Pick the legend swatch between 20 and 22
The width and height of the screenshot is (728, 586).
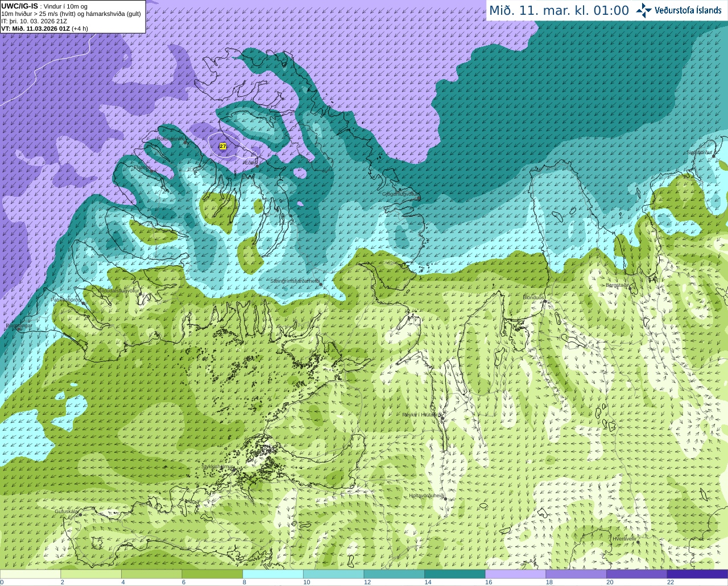tap(637, 574)
